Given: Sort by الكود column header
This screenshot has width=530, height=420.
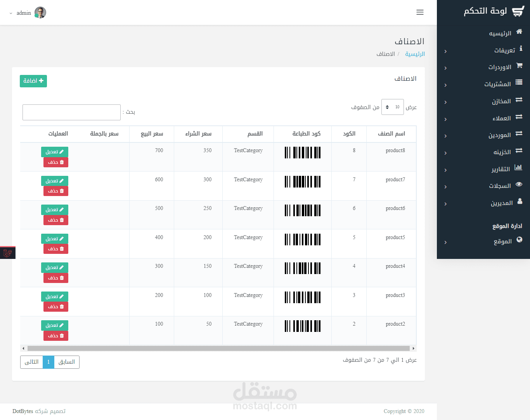Looking at the screenshot, I should 349,134.
